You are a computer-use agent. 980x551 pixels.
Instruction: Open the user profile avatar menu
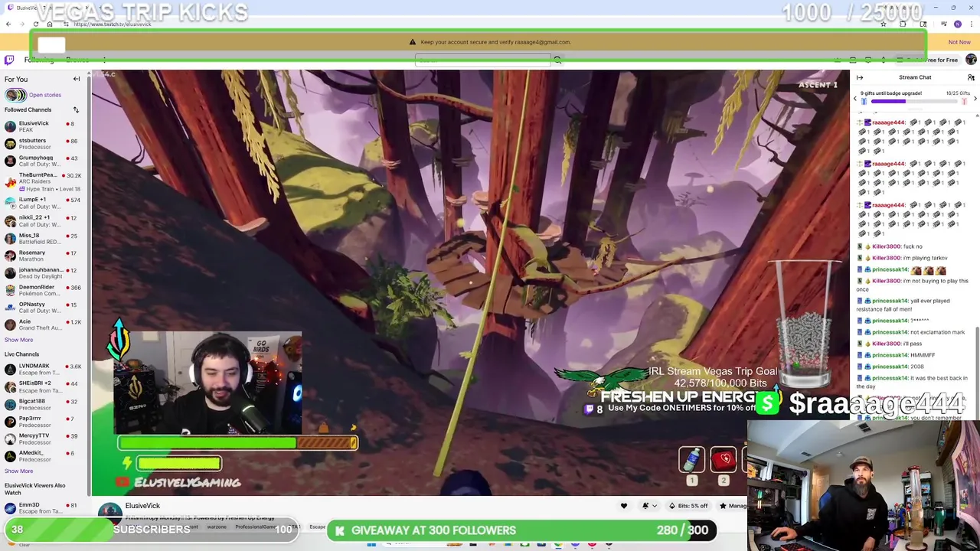tap(971, 60)
